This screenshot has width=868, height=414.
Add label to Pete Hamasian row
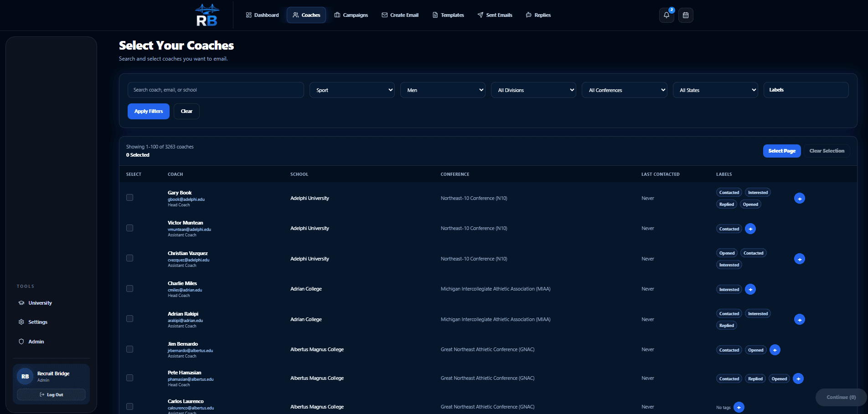tap(798, 378)
